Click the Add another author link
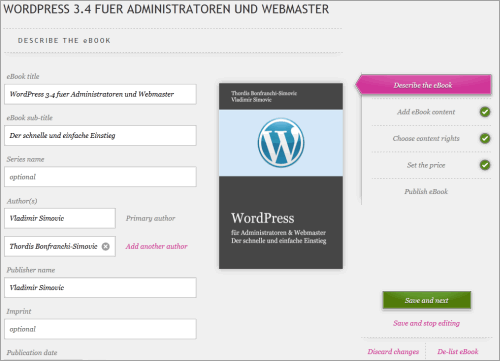The height and width of the screenshot is (361, 500). coord(156,246)
